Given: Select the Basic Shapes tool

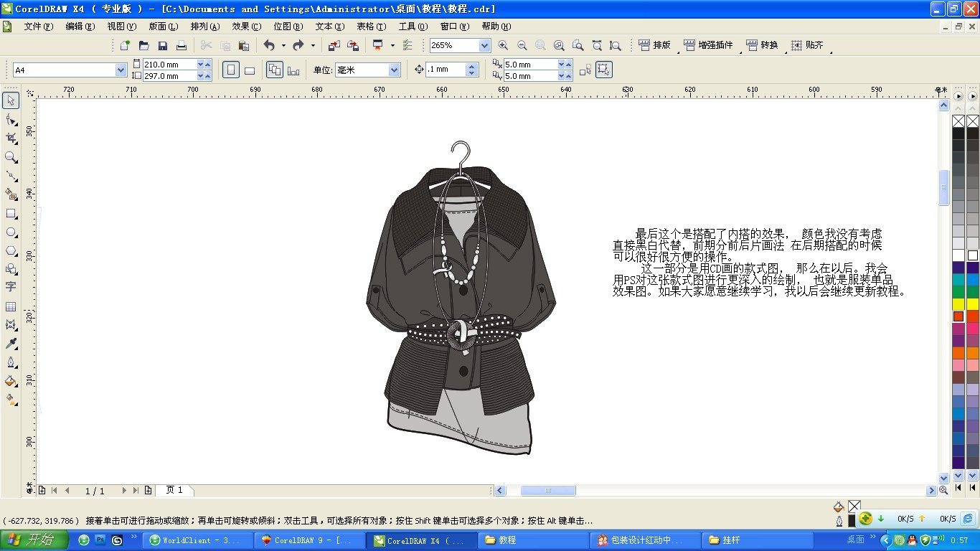Looking at the screenshot, I should tap(11, 270).
